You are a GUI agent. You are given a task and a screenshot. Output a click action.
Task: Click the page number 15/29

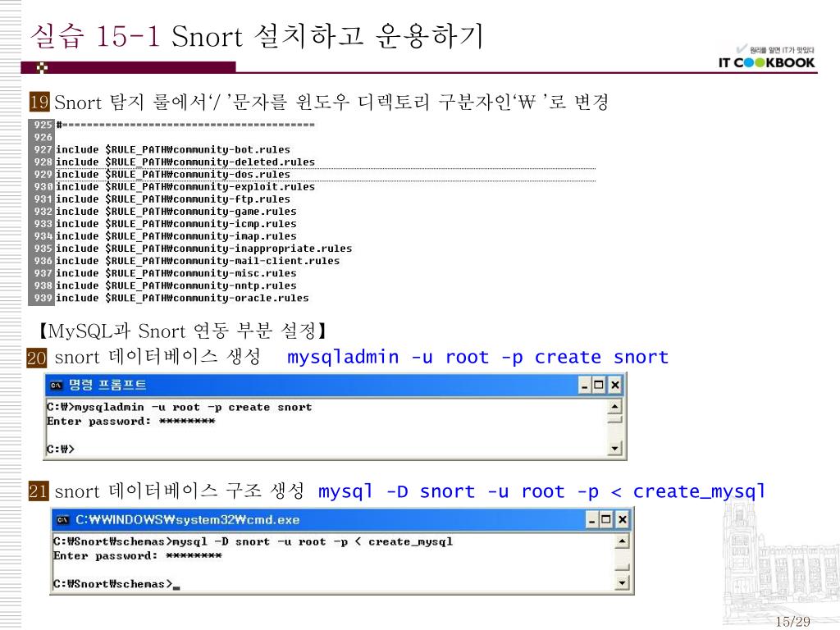793,622
